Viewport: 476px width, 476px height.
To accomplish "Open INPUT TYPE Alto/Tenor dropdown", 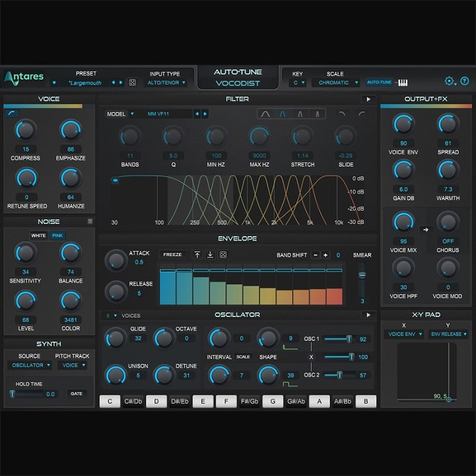I will [x=167, y=83].
